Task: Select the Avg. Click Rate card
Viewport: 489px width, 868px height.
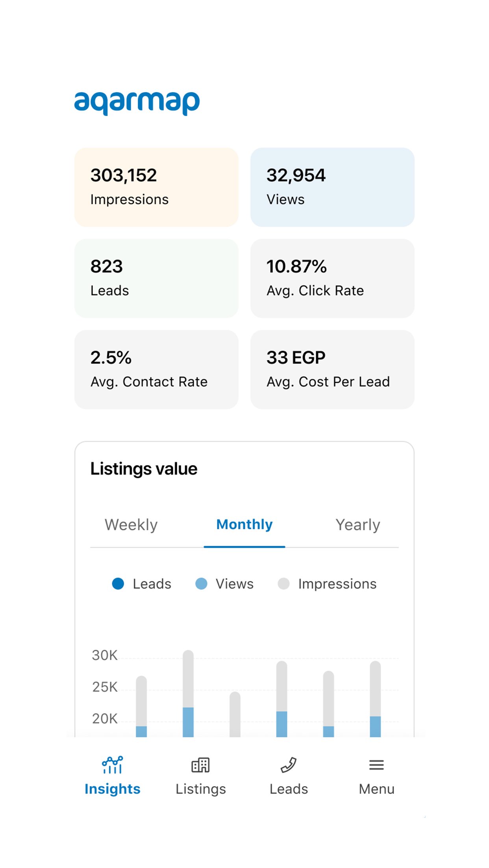Action: tap(332, 278)
